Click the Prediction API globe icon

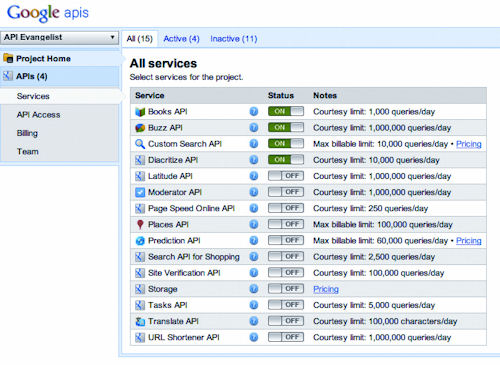tap(140, 241)
